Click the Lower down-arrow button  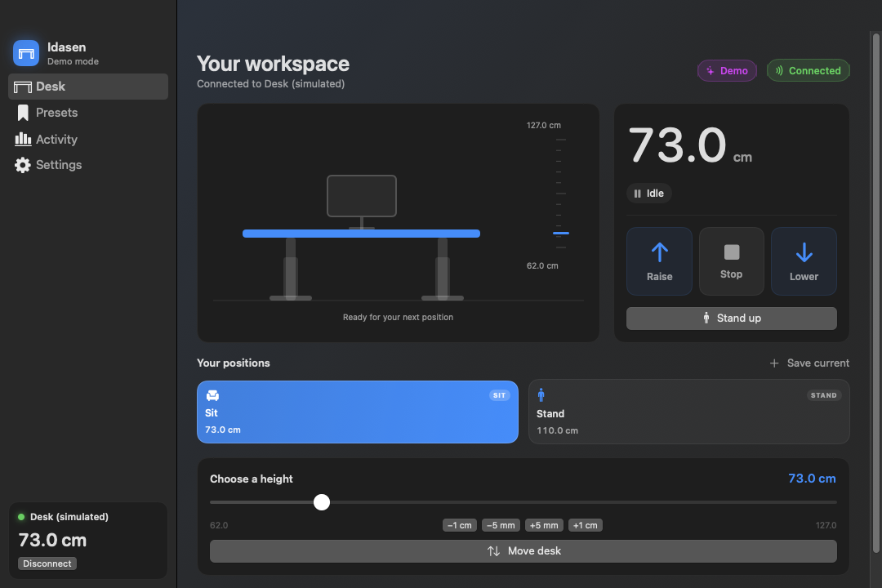click(x=804, y=261)
